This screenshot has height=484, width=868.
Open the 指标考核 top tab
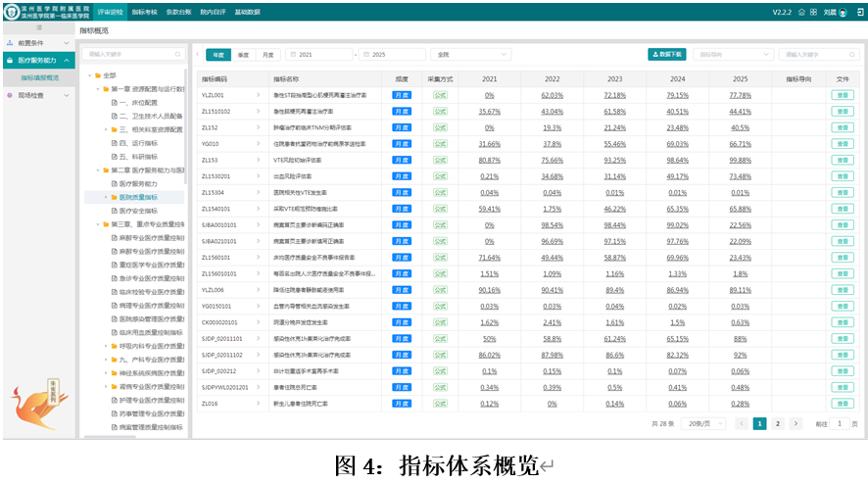144,12
